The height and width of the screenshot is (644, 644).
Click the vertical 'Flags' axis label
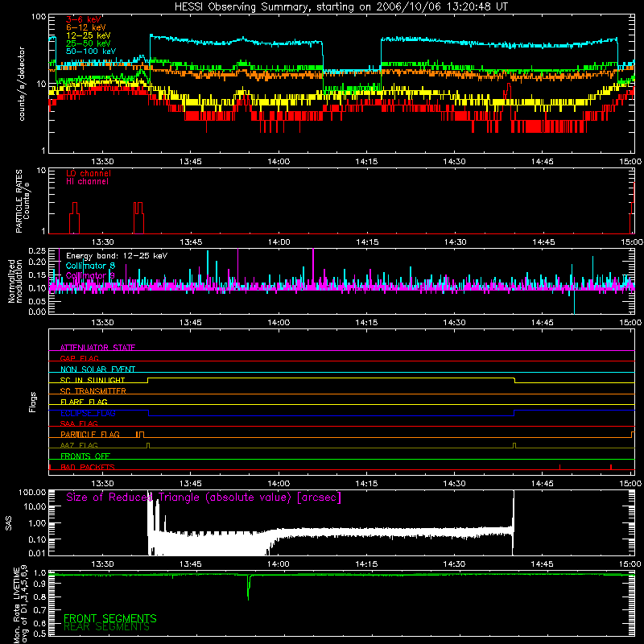pyautogui.click(x=32, y=402)
